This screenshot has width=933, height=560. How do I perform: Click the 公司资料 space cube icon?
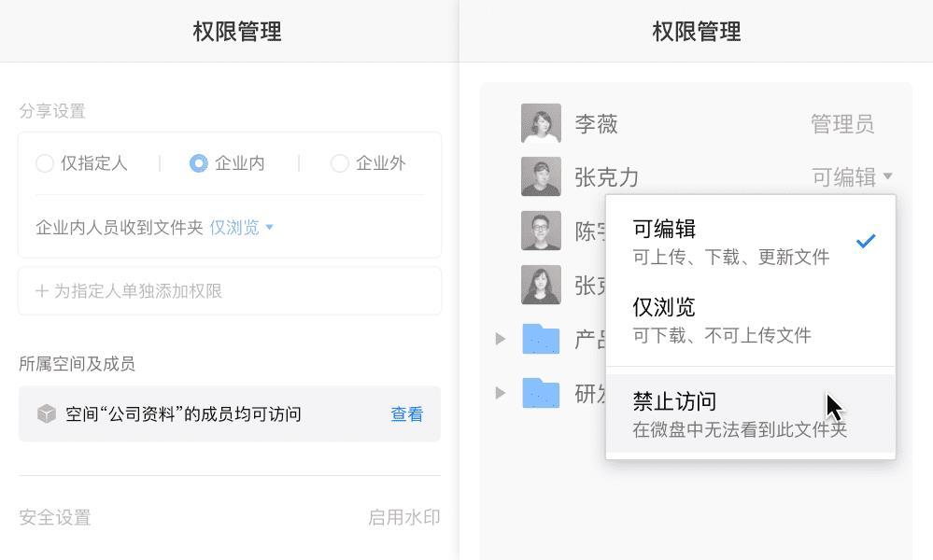47,413
